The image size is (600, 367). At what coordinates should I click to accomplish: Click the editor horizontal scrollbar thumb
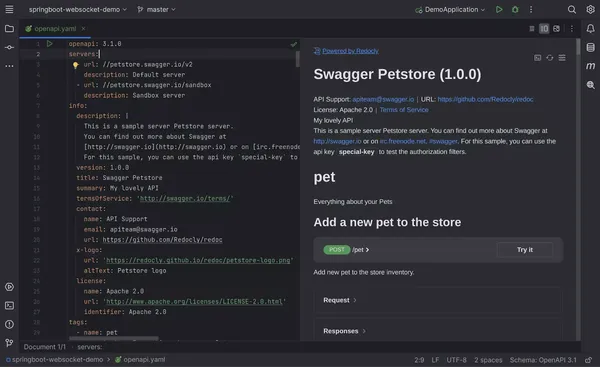(x=113, y=339)
